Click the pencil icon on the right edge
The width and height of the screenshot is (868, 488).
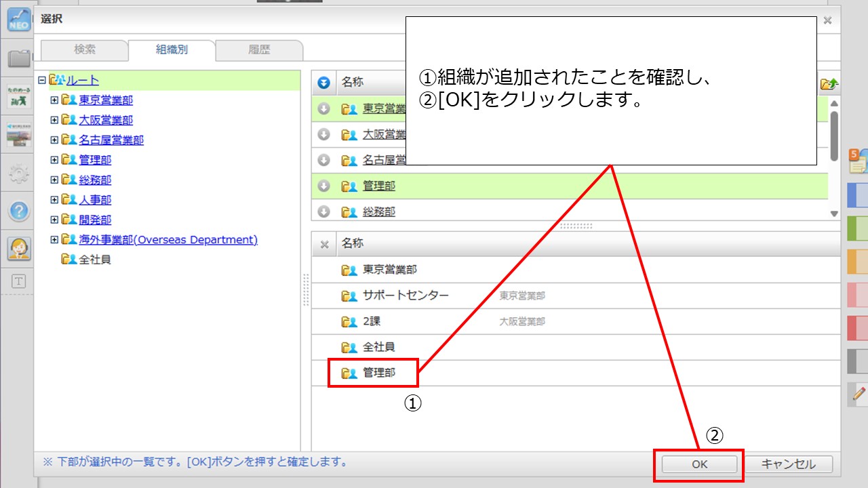[859, 393]
